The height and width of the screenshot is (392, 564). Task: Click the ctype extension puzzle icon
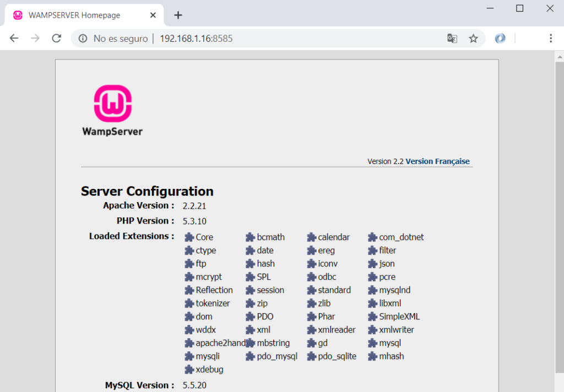[x=189, y=251]
